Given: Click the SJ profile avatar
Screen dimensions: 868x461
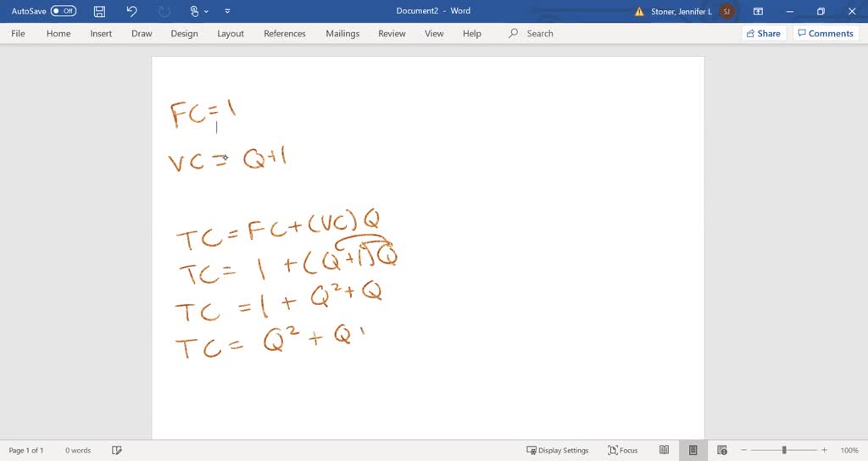Looking at the screenshot, I should point(726,11).
